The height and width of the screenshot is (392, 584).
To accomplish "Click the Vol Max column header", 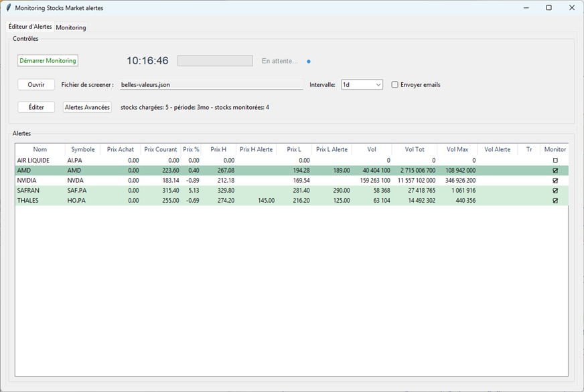I will click(457, 149).
